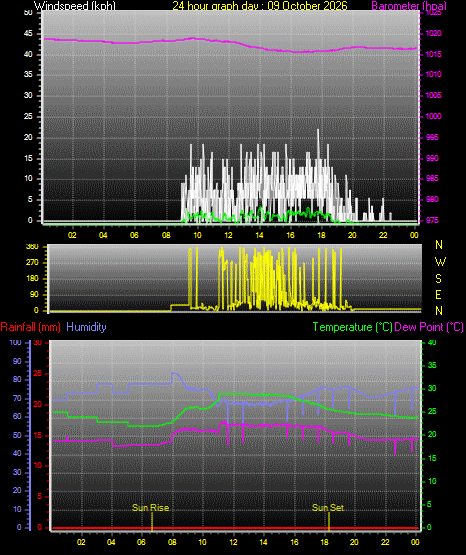Click the red 25 rainfall axis value

click(x=38, y=373)
